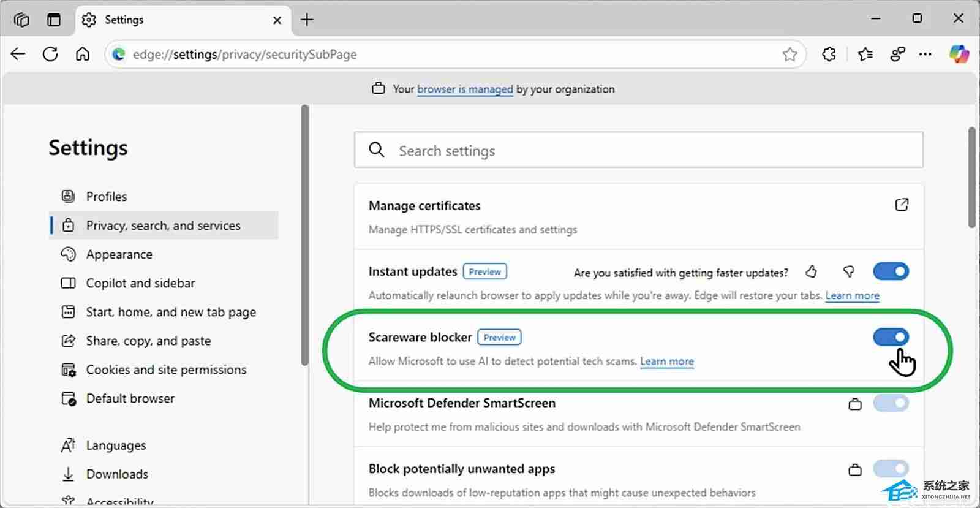Open the Extensions puzzle icon
Viewport: 980px width, 508px height.
829,54
